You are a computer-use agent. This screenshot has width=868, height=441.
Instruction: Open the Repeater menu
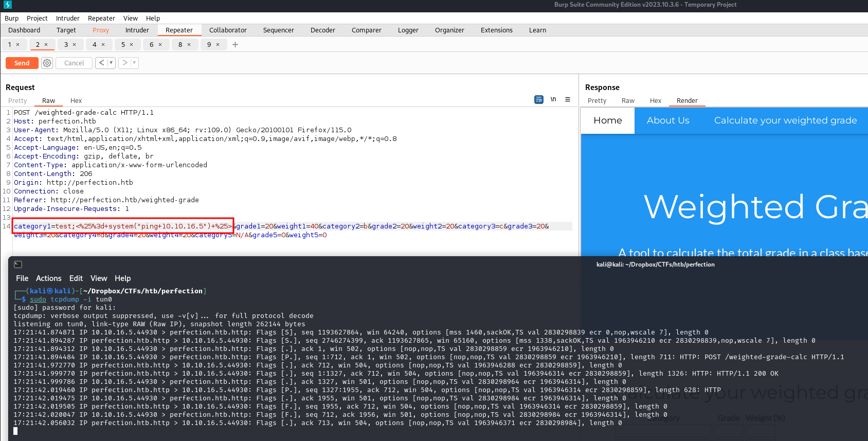pos(101,18)
